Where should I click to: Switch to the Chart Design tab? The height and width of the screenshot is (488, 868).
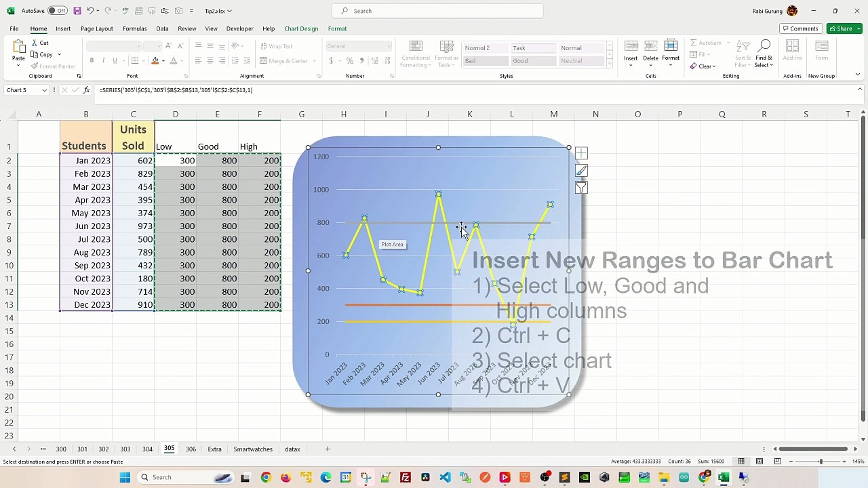click(301, 28)
